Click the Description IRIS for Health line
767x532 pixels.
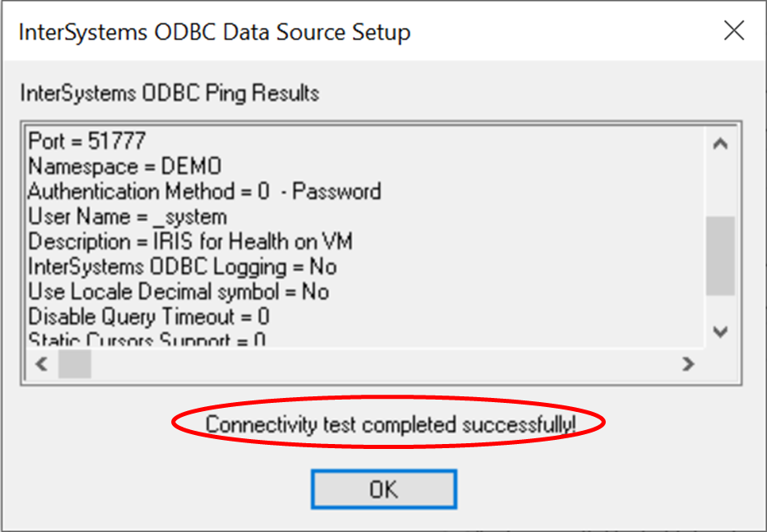(191, 242)
